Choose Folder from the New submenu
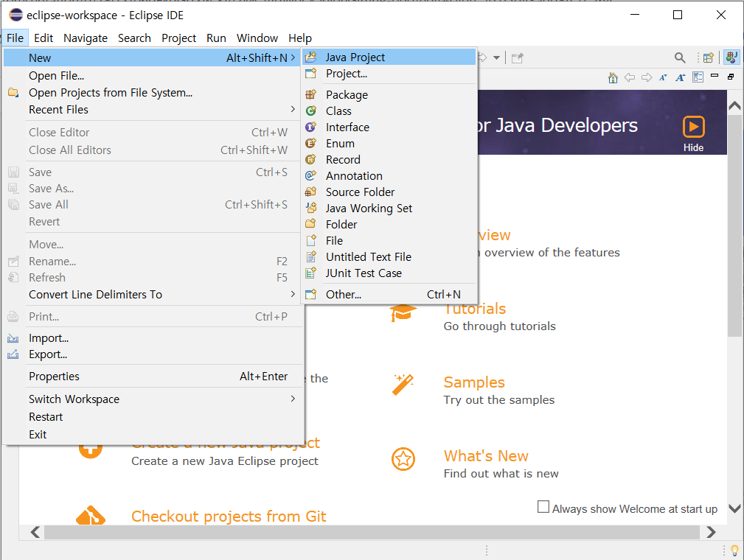Viewport: 744px width, 560px height. (x=389, y=224)
